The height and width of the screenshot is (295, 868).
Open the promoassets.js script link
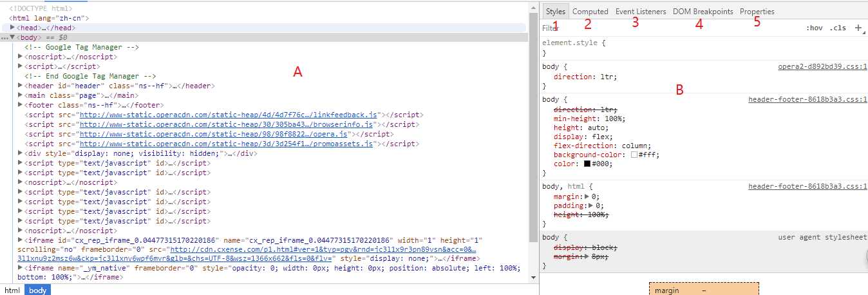pos(225,144)
